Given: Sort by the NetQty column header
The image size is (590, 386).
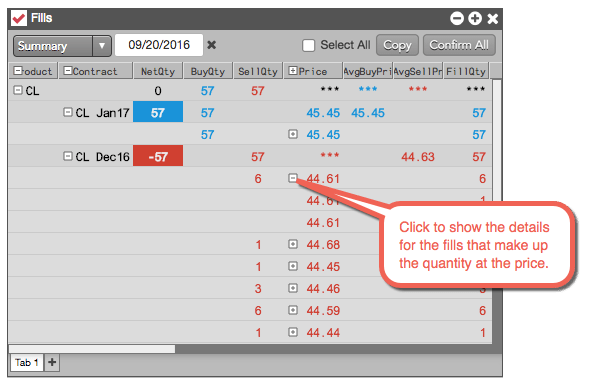Looking at the screenshot, I should (x=158, y=71).
